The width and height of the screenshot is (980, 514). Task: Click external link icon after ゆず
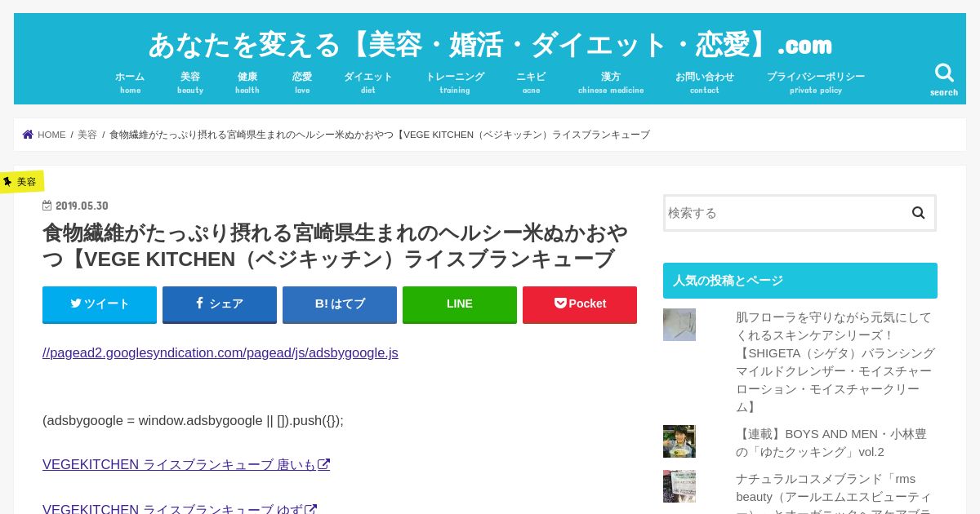(311, 509)
